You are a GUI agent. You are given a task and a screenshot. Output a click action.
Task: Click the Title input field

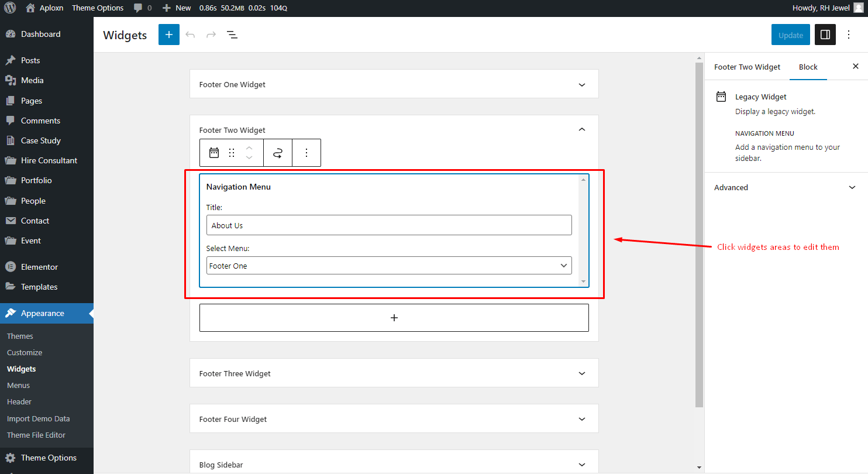389,225
